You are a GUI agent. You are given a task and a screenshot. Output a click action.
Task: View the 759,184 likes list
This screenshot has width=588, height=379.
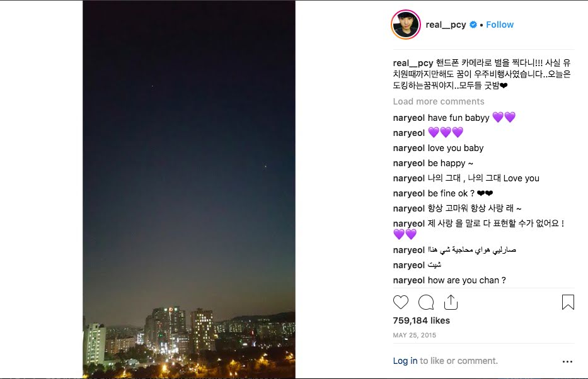click(x=421, y=320)
